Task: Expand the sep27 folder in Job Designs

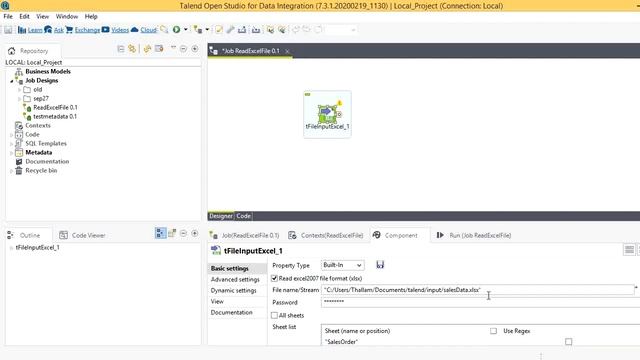Action: pos(19,99)
